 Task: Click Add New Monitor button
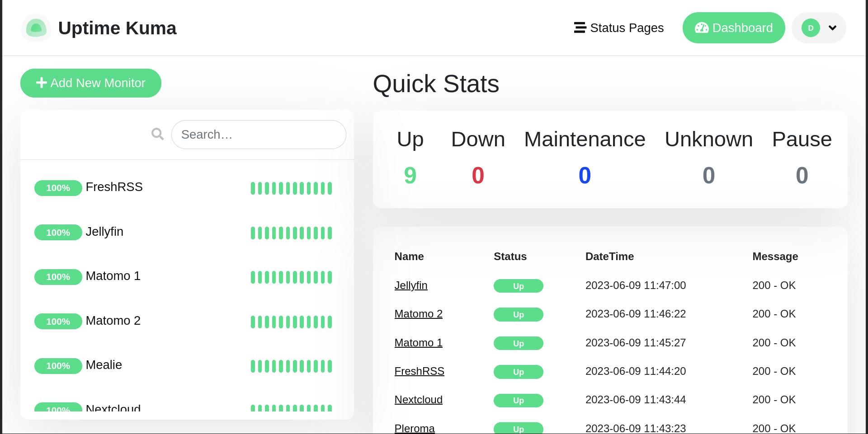click(x=91, y=83)
